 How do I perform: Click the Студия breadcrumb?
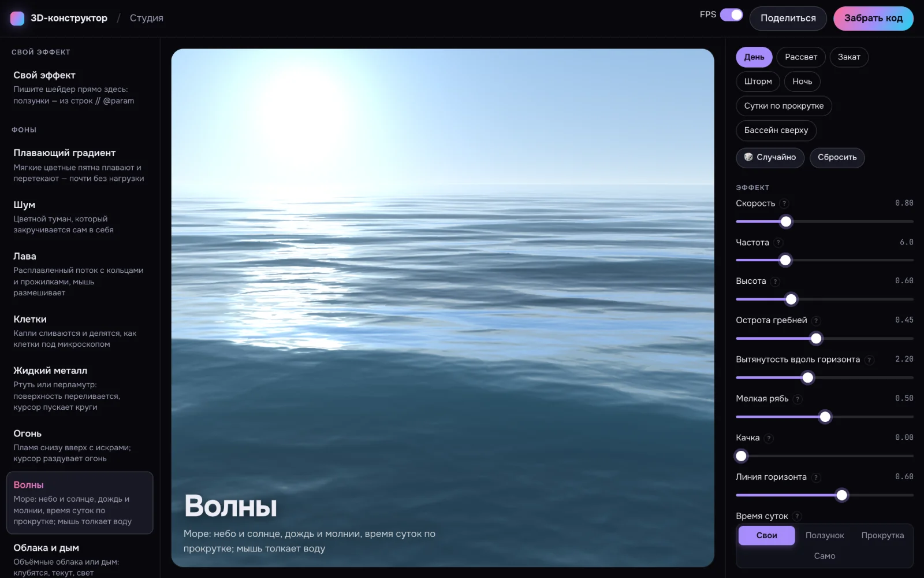pos(147,18)
